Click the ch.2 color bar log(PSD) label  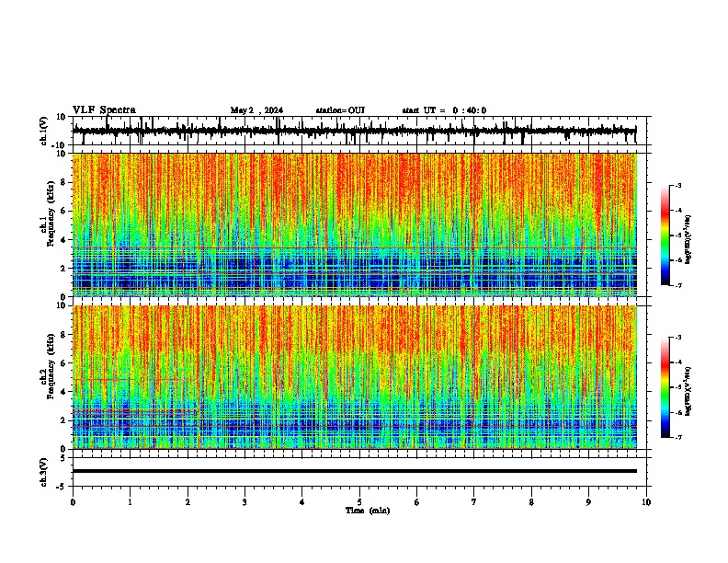tap(688, 391)
